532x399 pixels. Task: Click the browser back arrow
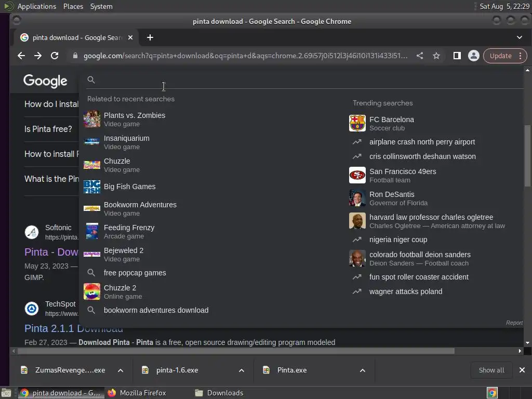point(21,56)
